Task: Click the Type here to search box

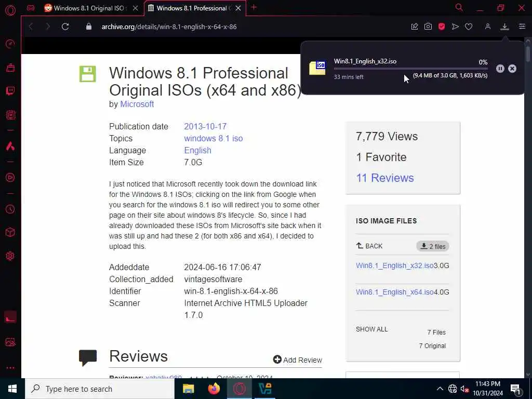Action: pos(100,389)
